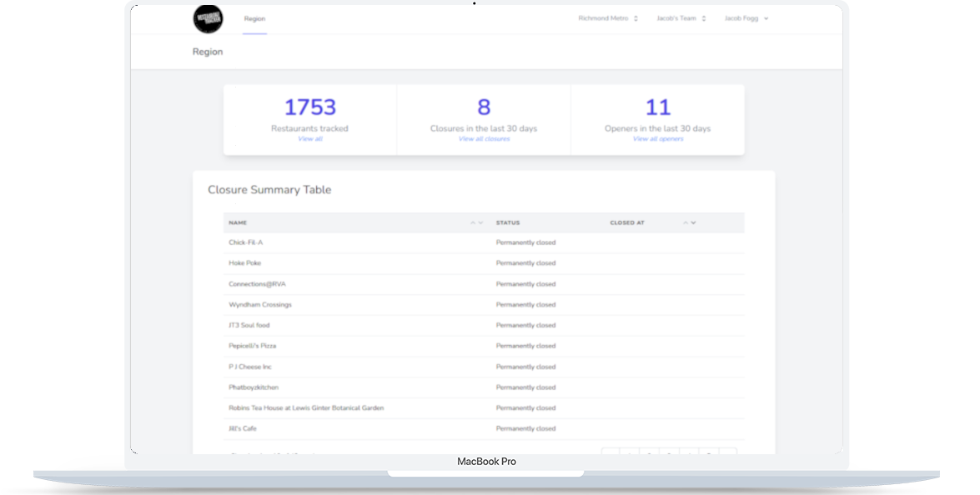980x495 pixels.
Task: Click the JT3 Soul food row
Action: pos(249,325)
